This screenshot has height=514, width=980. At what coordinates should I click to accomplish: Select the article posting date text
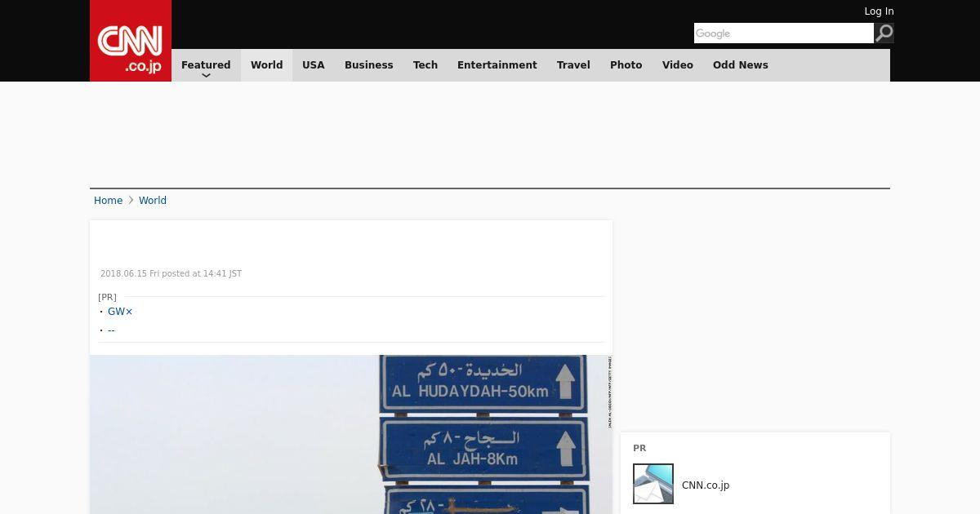point(171,274)
